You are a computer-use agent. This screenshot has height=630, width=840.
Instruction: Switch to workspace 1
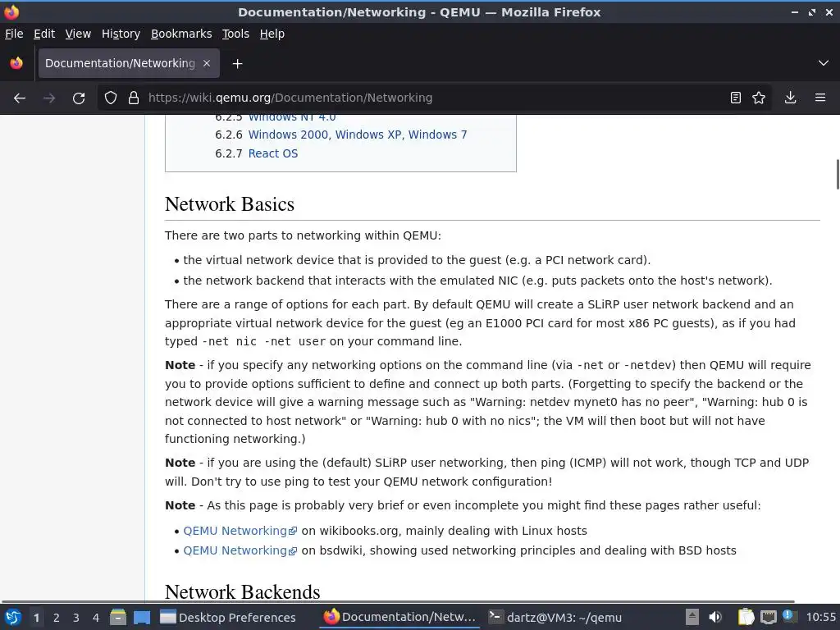(x=36, y=618)
